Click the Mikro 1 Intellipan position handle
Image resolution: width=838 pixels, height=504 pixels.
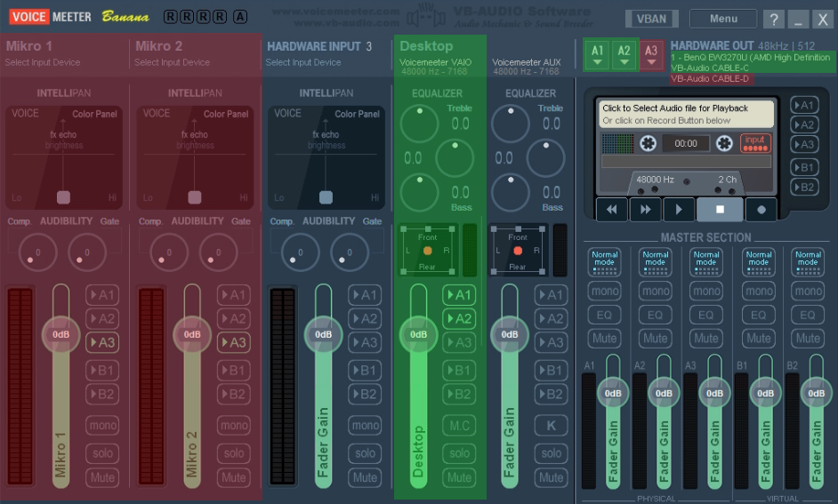point(63,197)
